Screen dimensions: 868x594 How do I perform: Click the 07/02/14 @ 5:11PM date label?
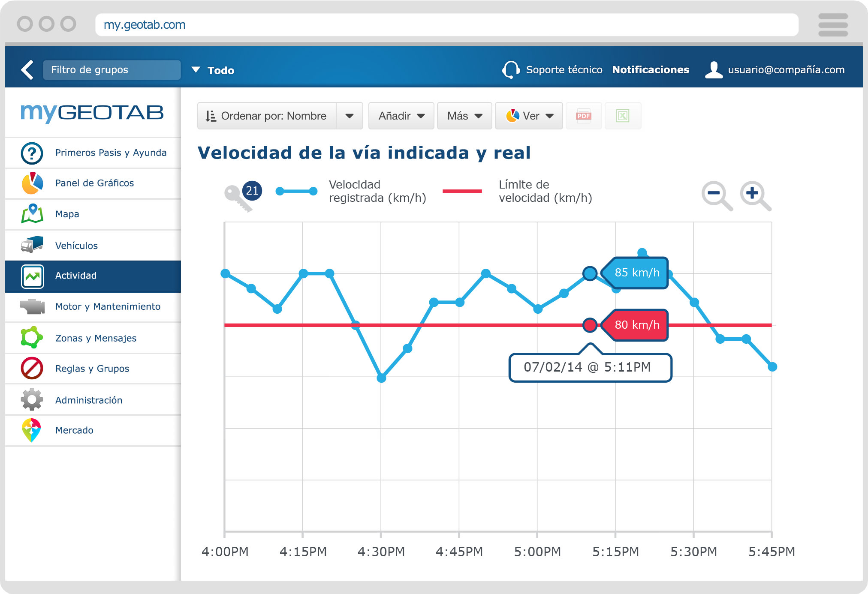[590, 367]
